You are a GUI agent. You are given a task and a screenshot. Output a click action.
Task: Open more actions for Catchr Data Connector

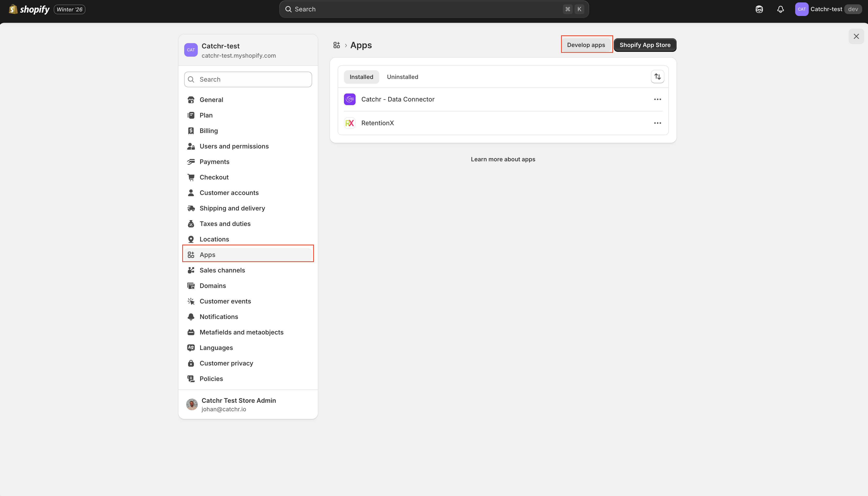(657, 99)
